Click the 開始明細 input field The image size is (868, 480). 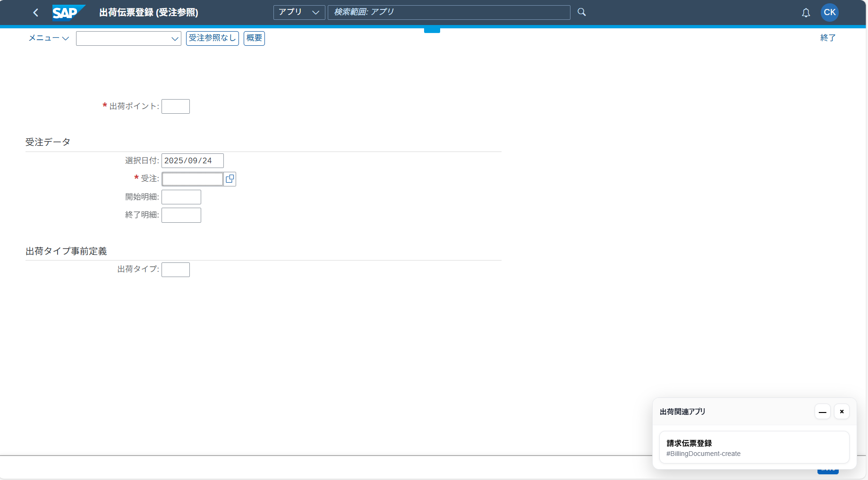[x=181, y=197]
